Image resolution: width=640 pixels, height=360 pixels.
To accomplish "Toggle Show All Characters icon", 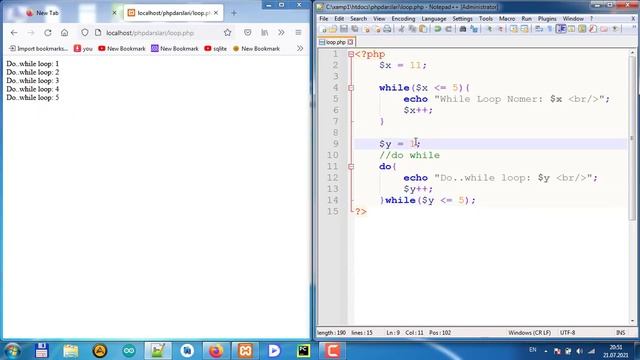I will (x=549, y=29).
